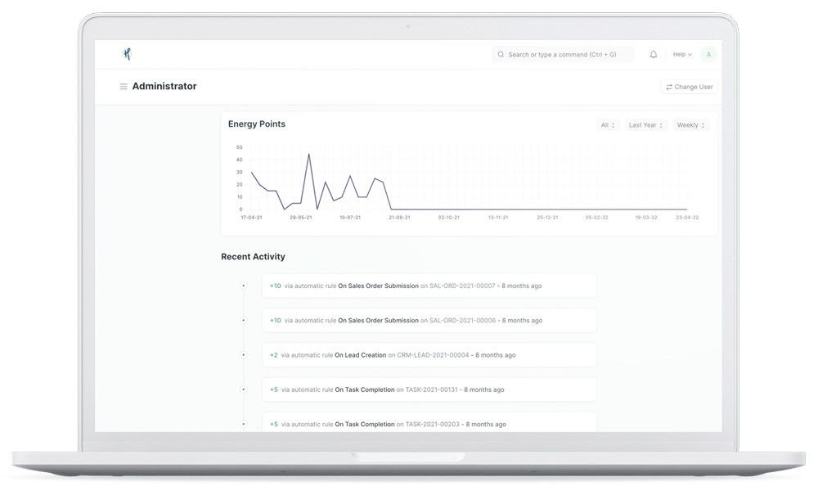818x504 pixels.
Task: Click the search or command input
Action: [x=564, y=55]
